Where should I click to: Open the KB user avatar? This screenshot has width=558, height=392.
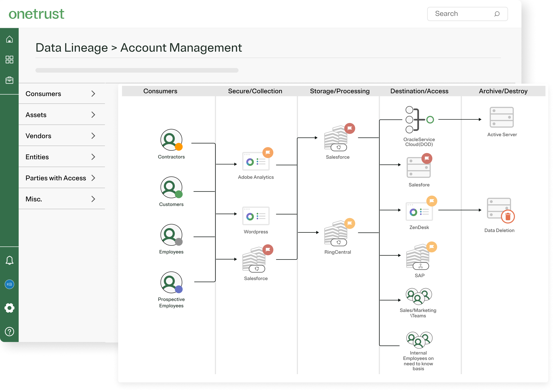9,284
